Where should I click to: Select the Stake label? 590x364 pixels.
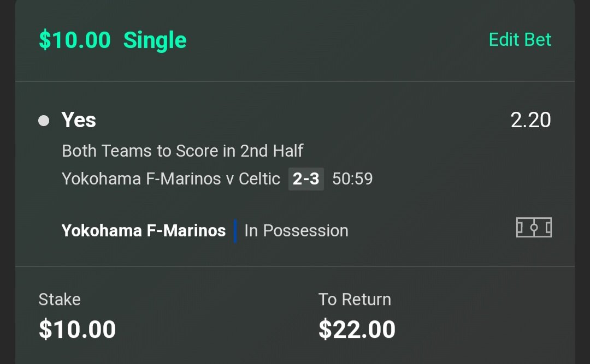click(60, 299)
